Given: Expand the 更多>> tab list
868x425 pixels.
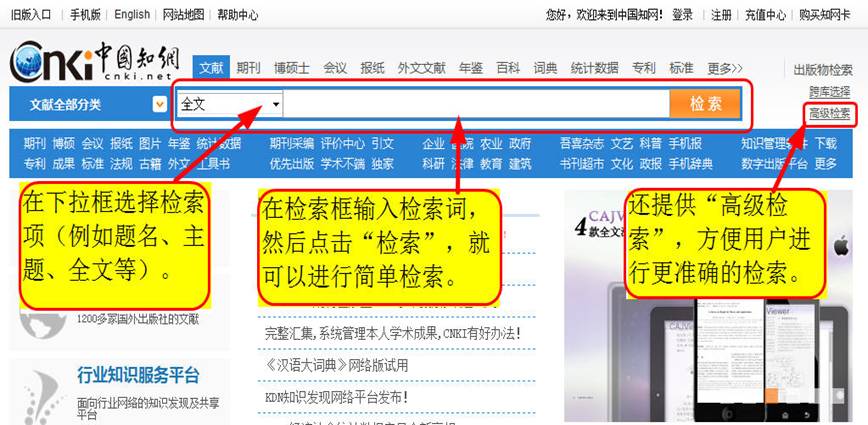Looking at the screenshot, I should pos(725,68).
